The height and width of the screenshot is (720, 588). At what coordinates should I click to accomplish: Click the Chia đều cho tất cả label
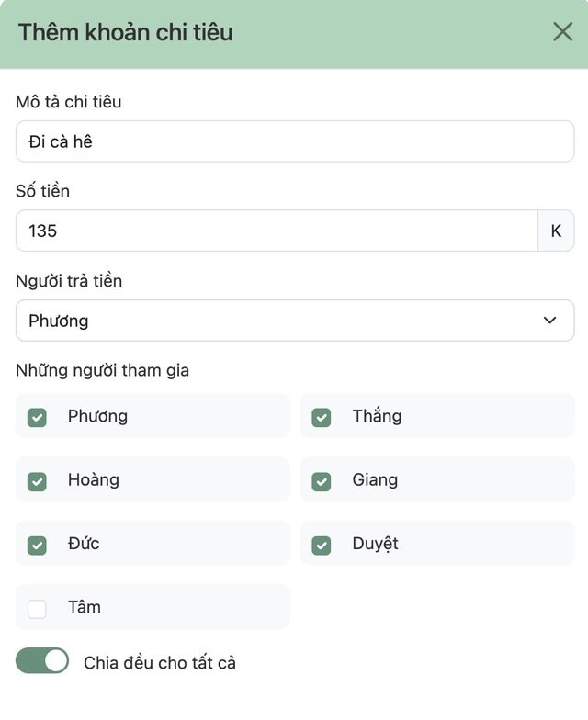point(160,662)
